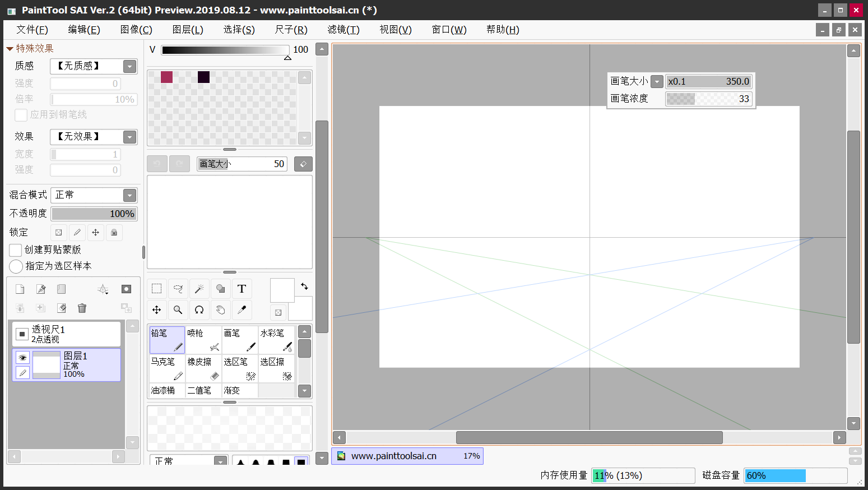The image size is (868, 490).
Task: Choose the 渐变 gradient tool
Action: [x=240, y=390]
